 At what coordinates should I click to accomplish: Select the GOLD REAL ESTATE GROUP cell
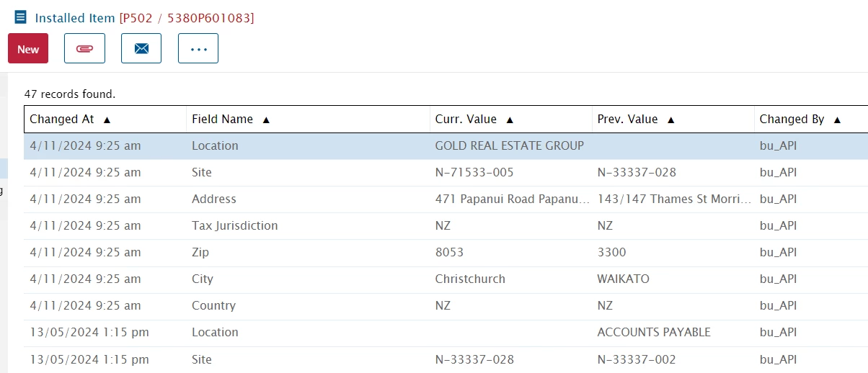click(509, 145)
